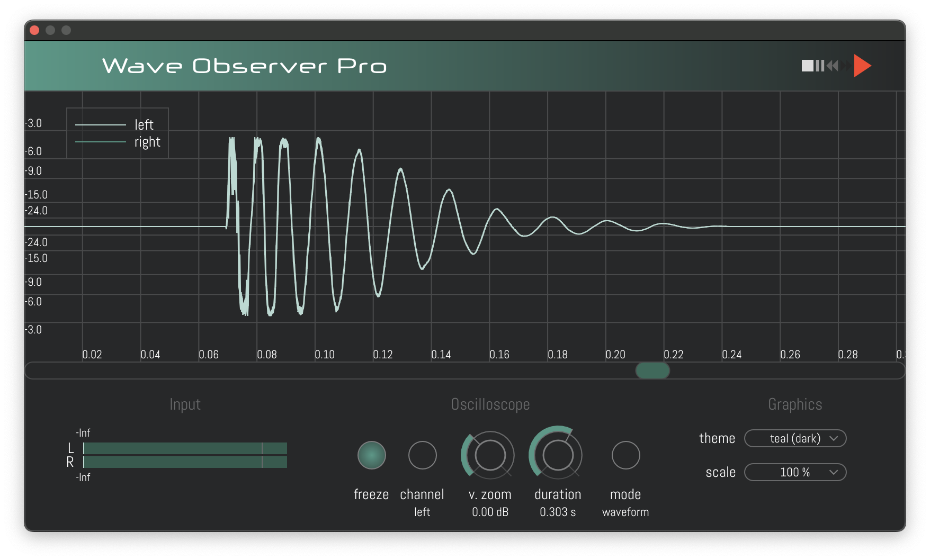Click the L input level meter

coord(185,448)
